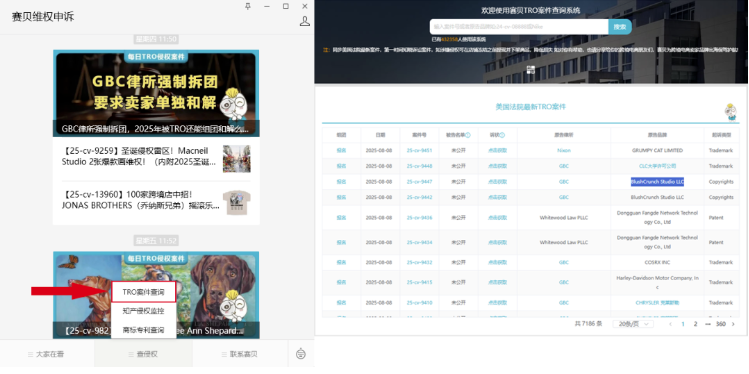This screenshot has width=749, height=374.
Task: Choose 商标专利查询 in the popup menu
Action: click(144, 330)
